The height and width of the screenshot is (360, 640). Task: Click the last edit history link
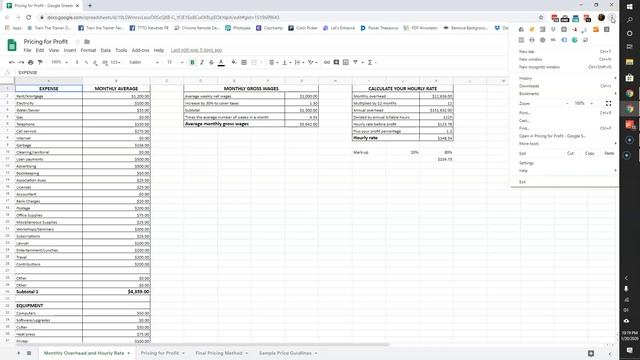[196, 50]
